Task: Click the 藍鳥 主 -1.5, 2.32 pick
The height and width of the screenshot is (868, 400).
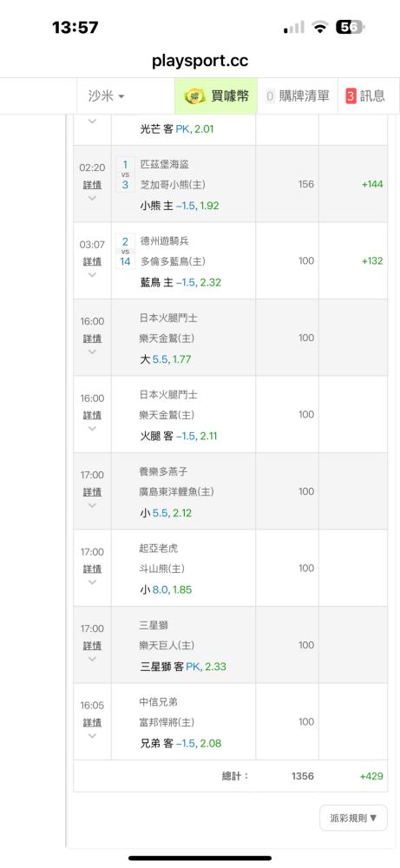Action: (x=180, y=282)
